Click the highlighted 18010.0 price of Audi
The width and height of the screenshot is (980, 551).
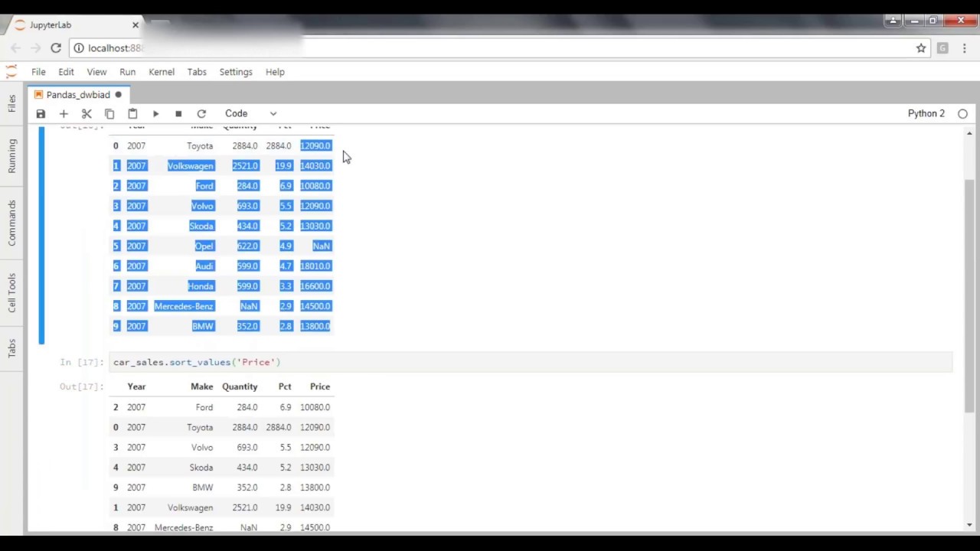click(315, 266)
